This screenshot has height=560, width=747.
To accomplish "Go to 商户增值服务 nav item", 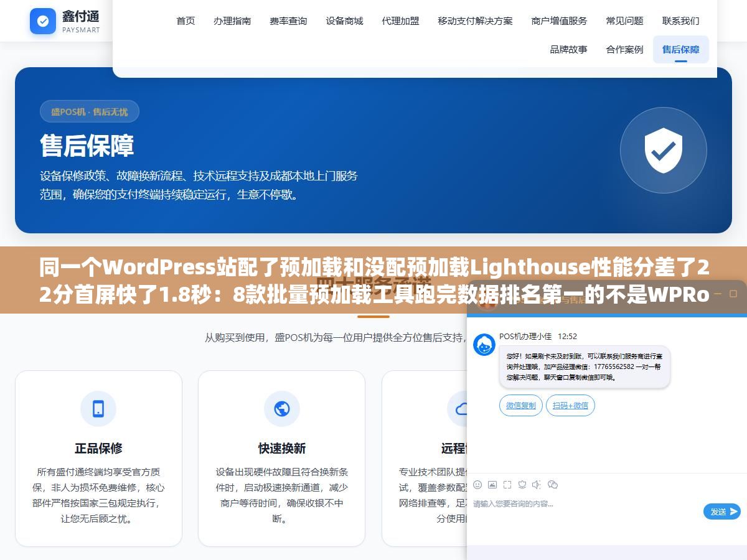I will [x=559, y=21].
